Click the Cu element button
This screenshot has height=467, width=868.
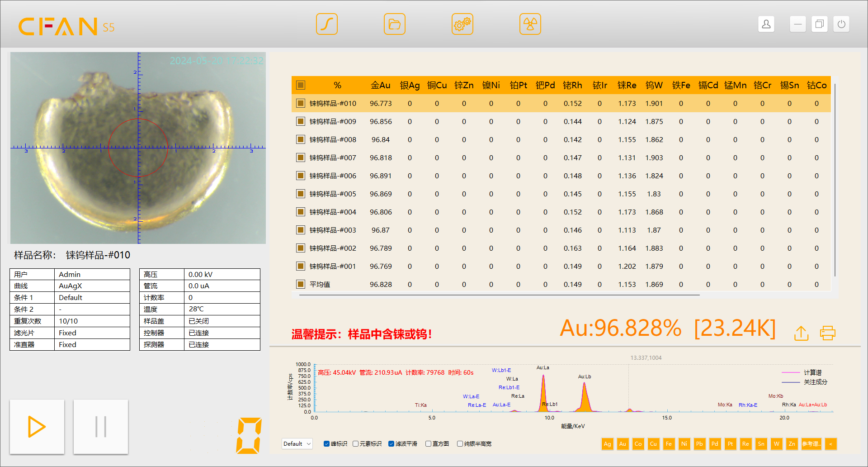tap(653, 444)
